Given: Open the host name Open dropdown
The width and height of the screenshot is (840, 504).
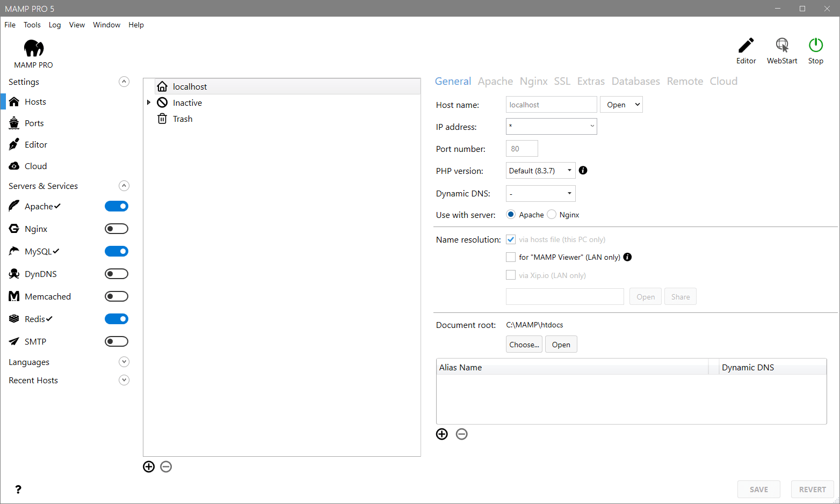Looking at the screenshot, I should (621, 105).
